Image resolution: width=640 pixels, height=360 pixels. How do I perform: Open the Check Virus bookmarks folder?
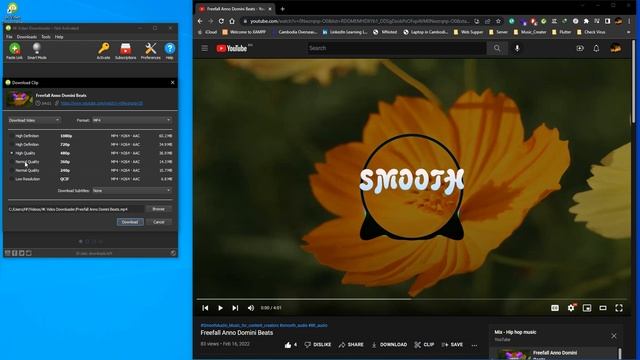[x=591, y=32]
